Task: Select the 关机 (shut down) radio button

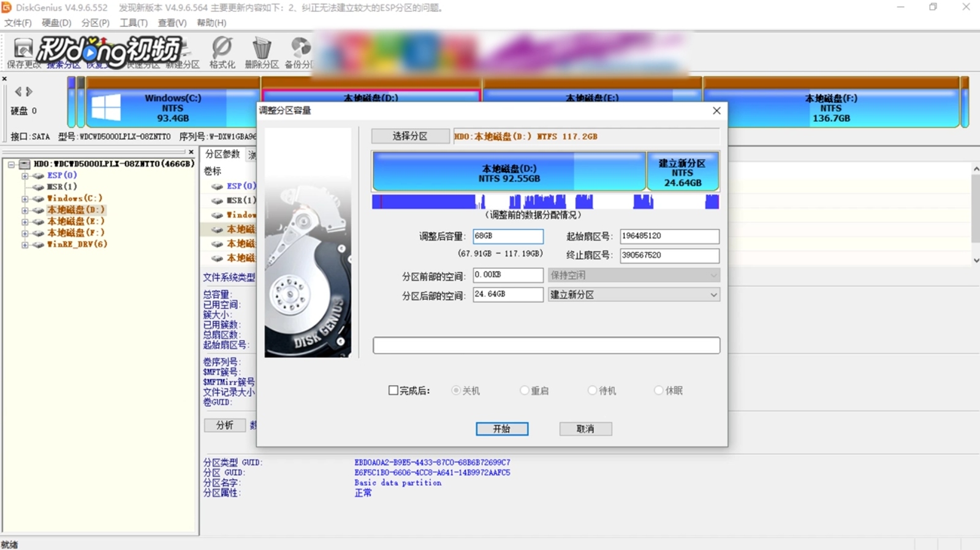Action: [x=456, y=390]
